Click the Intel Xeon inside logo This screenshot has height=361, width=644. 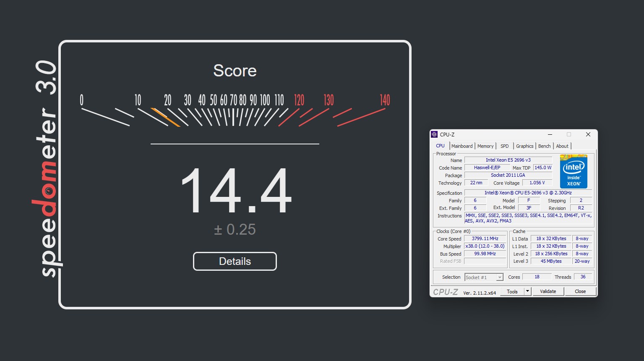tap(574, 172)
